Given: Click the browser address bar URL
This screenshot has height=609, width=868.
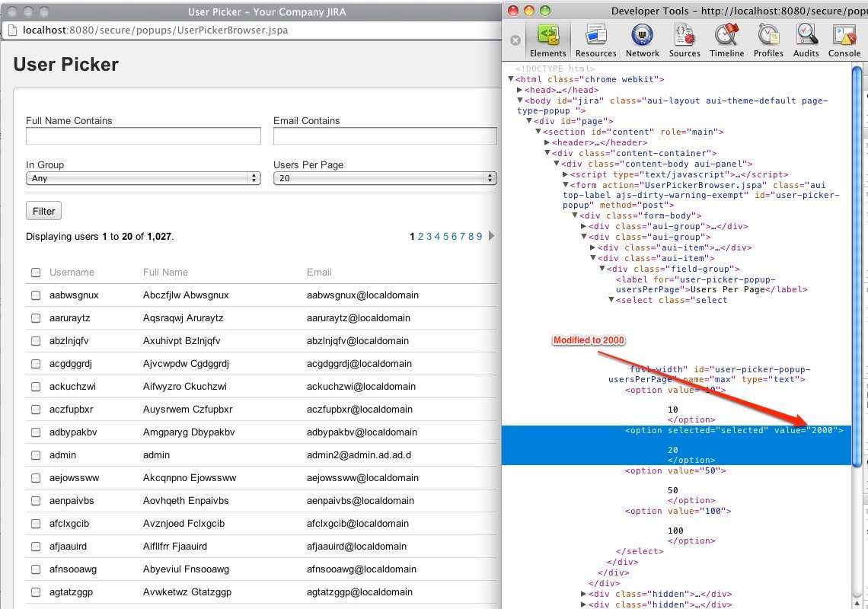Looking at the screenshot, I should [155, 30].
